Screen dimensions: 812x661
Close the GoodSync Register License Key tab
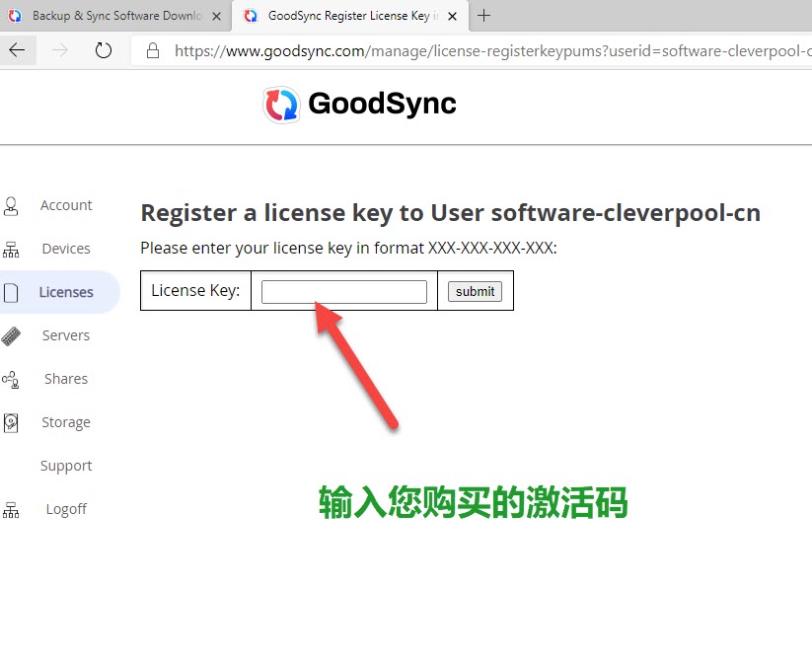click(x=452, y=17)
